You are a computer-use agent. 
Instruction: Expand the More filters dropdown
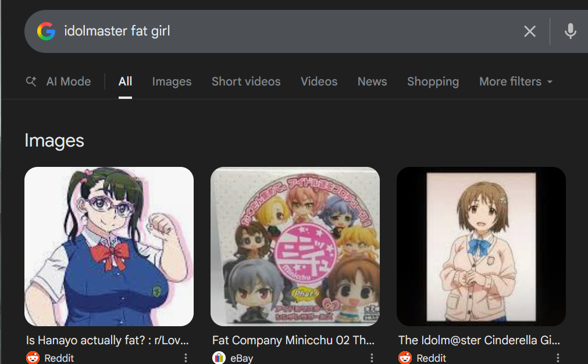click(x=516, y=81)
